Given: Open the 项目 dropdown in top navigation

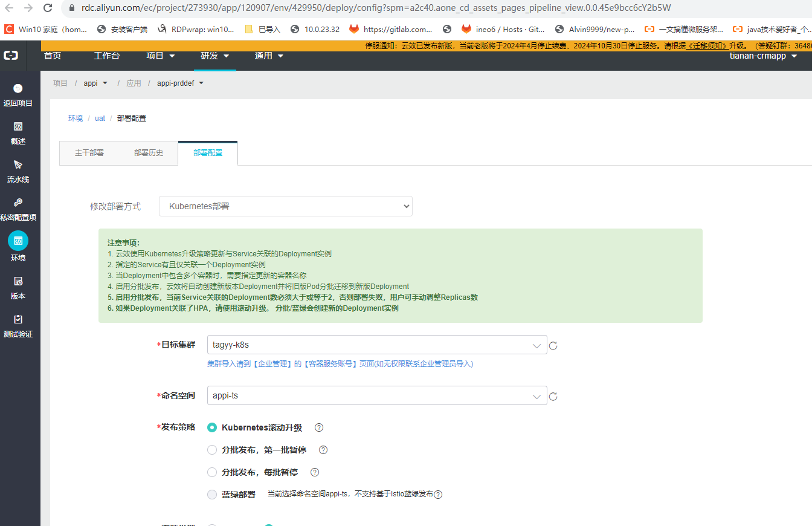Looking at the screenshot, I should (x=161, y=56).
